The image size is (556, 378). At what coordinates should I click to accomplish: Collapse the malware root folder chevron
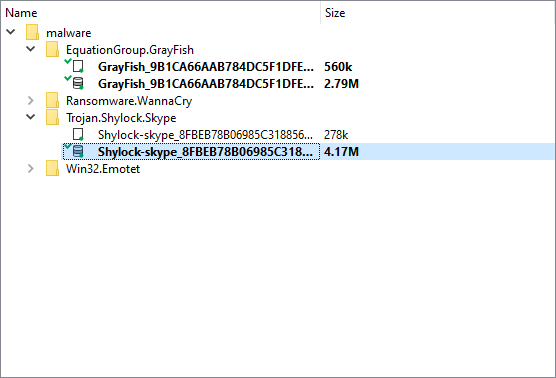click(11, 32)
